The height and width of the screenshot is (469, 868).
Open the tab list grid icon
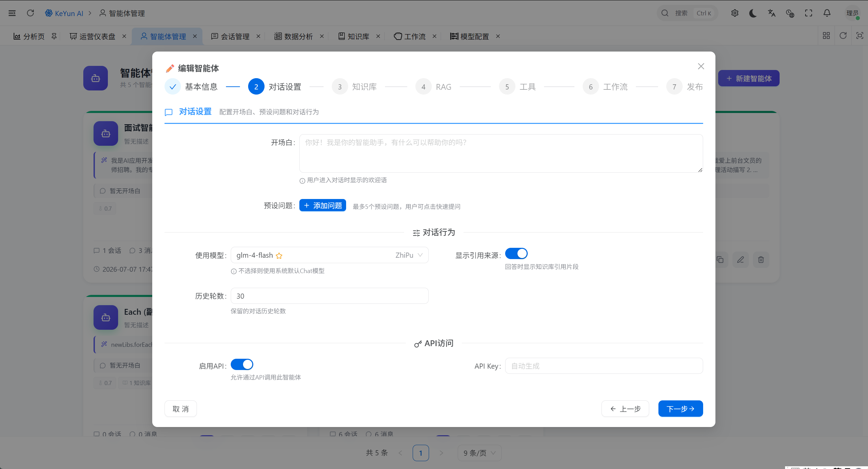click(826, 36)
